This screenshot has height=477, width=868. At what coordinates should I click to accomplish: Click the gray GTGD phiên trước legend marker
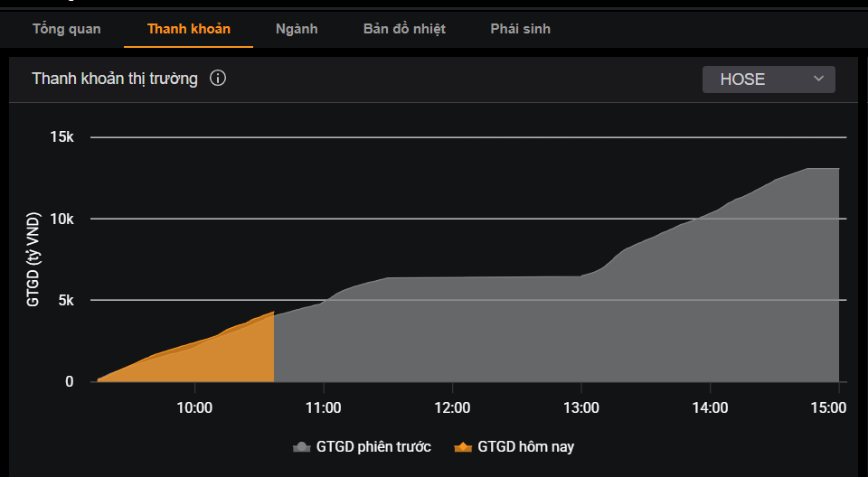pyautogui.click(x=301, y=447)
